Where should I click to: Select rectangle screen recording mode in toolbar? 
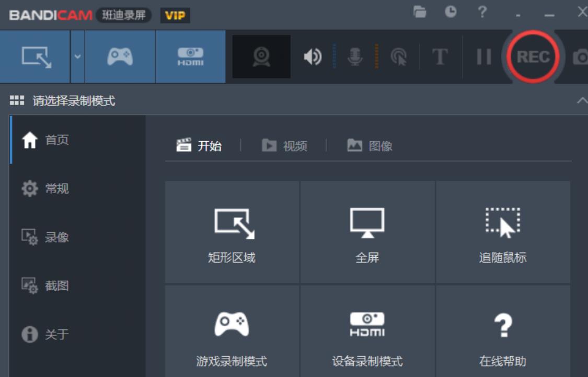[36, 56]
